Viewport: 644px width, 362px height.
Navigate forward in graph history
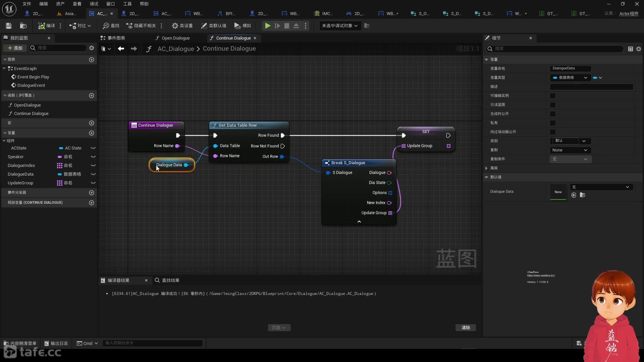134,49
